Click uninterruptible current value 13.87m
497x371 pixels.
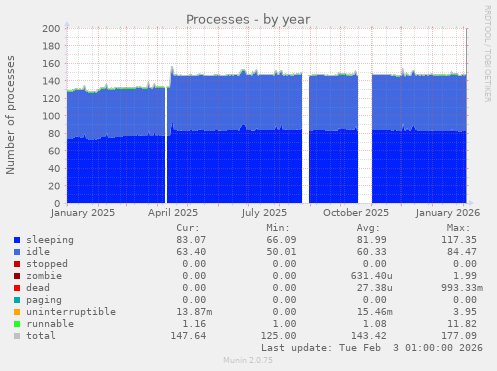(194, 312)
